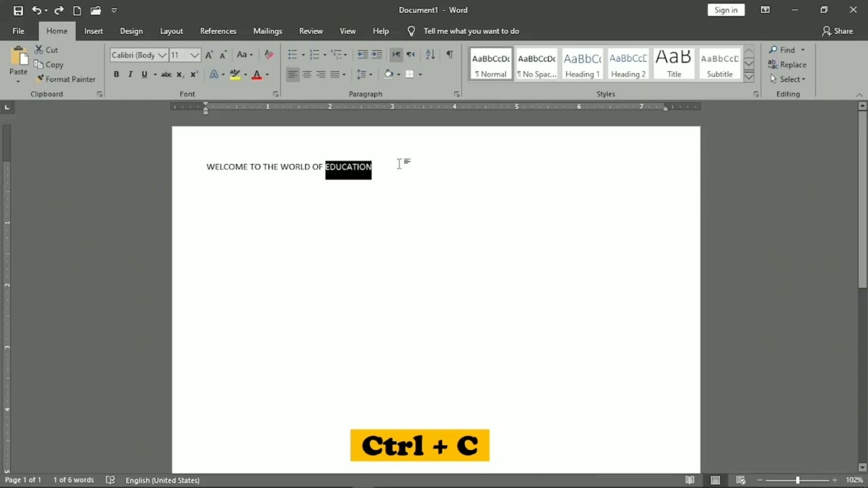Open the Select dropdown in Editing

click(788, 79)
